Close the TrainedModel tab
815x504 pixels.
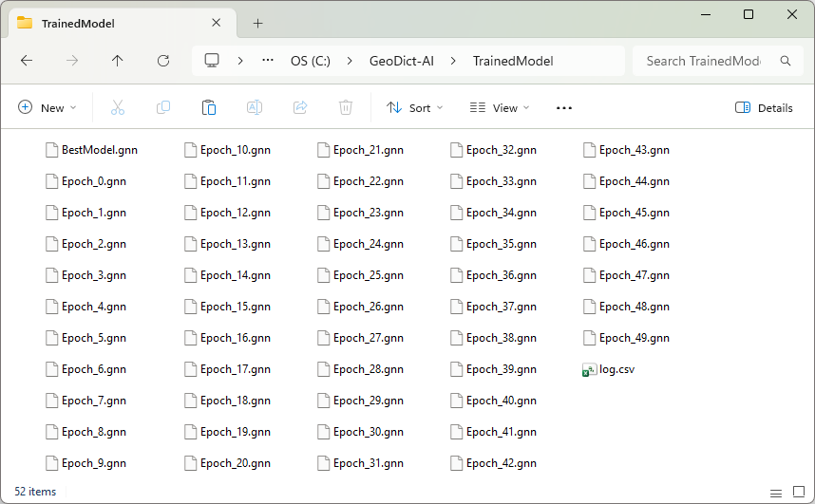pyautogui.click(x=217, y=23)
